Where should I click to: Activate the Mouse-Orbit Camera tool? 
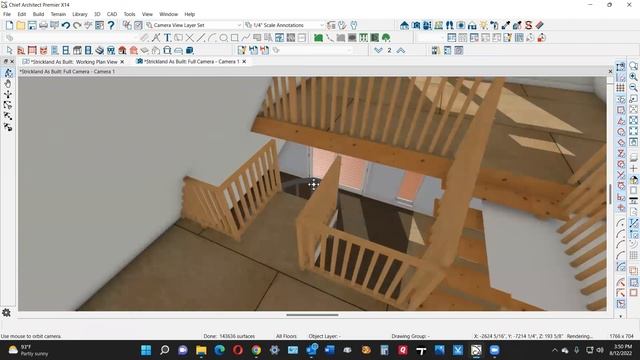[8, 73]
